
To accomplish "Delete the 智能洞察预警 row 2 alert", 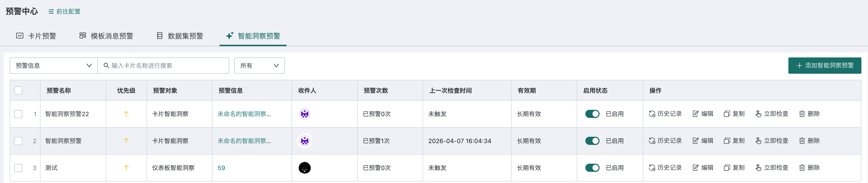I will point(809,141).
